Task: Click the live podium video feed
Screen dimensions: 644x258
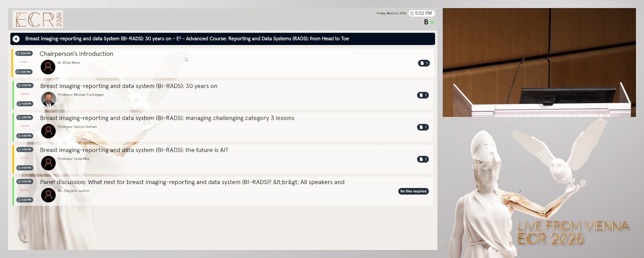Action: (x=539, y=62)
